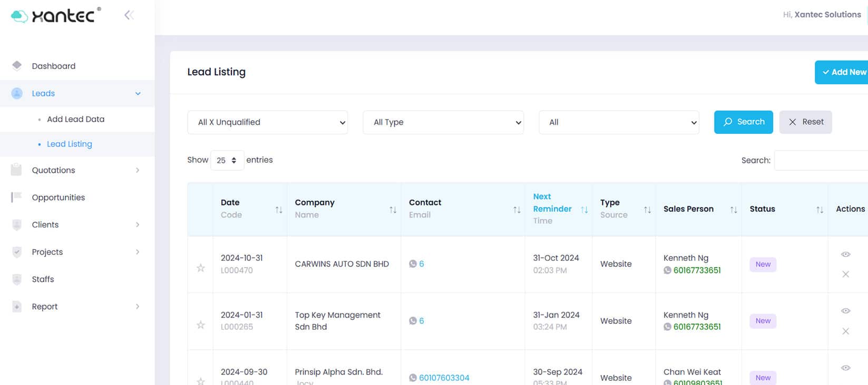868x385 pixels.
Task: Sort by Status column arrows
Action: click(x=820, y=210)
